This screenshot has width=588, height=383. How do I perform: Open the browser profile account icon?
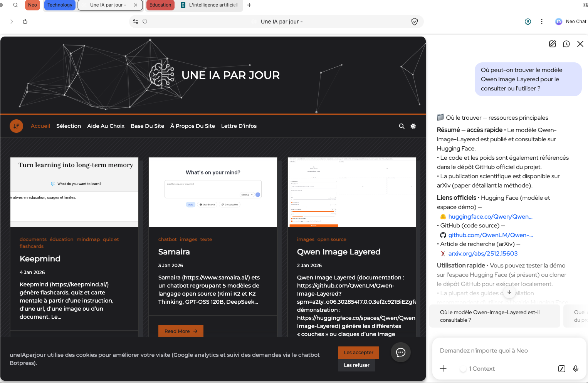pos(528,22)
